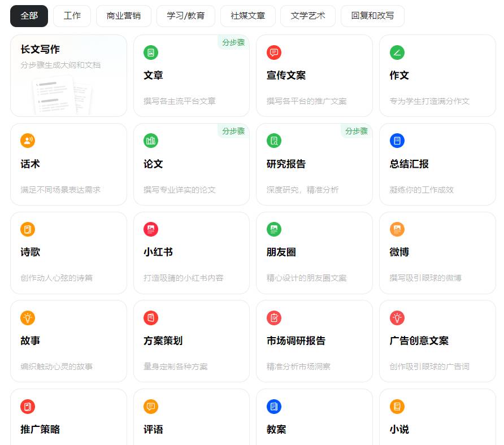Select the 论文 template title
This screenshot has height=445, width=504.
tap(153, 164)
